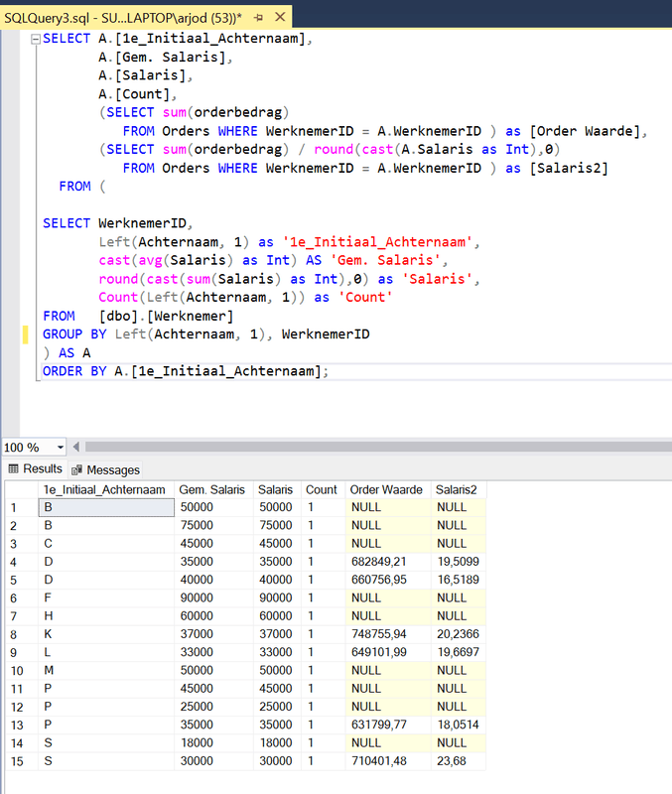Click Salaris2 cell 19,6697

459,652
